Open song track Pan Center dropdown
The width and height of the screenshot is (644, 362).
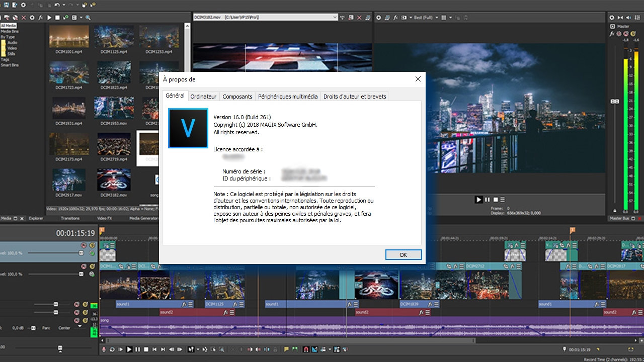click(x=79, y=326)
